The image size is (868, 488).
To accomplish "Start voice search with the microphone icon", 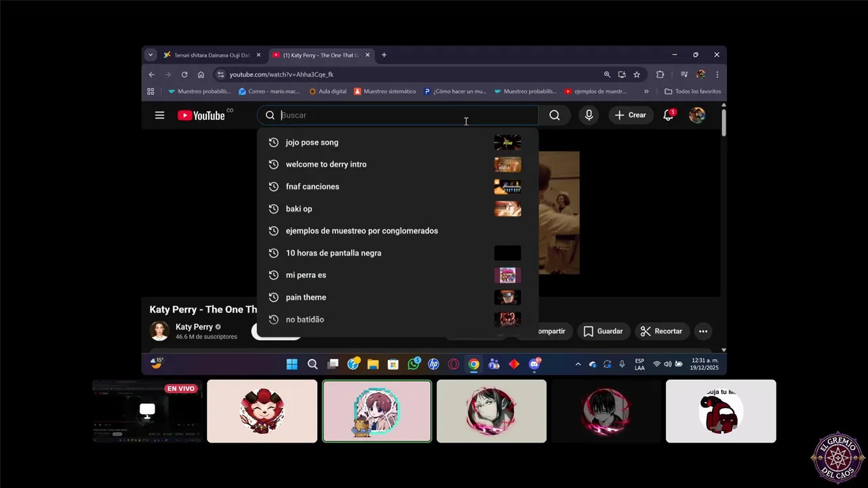I will [589, 115].
